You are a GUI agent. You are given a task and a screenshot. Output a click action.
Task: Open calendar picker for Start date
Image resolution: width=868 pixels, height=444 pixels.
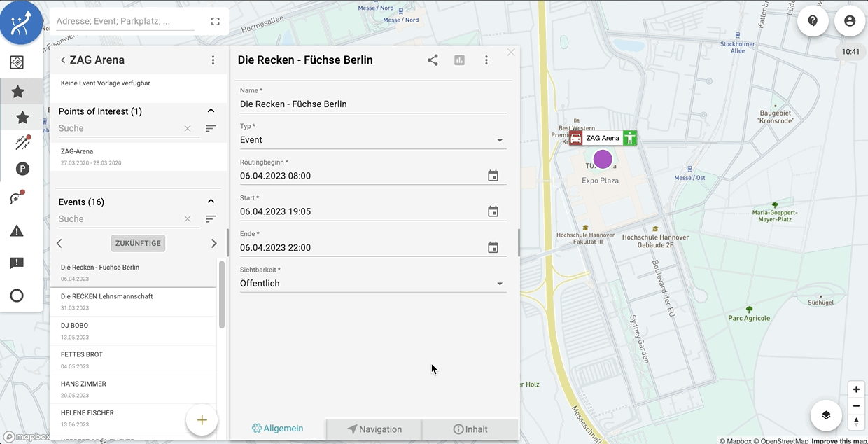tap(493, 211)
